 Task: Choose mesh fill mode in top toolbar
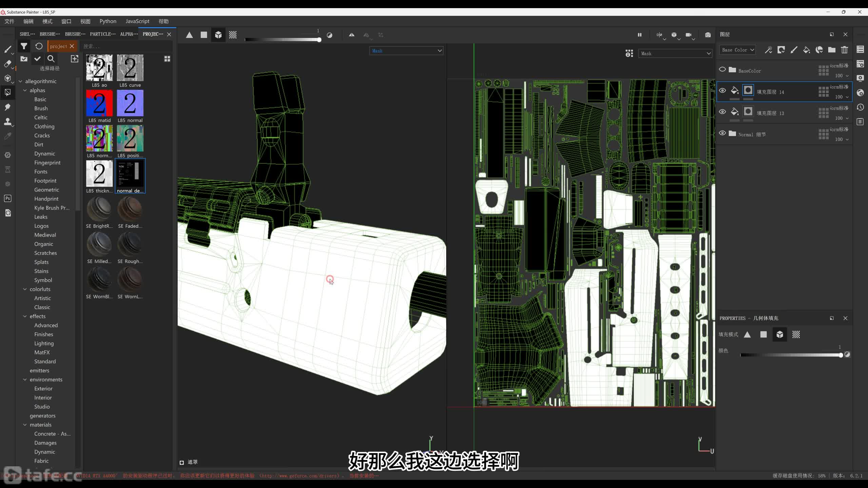218,35
